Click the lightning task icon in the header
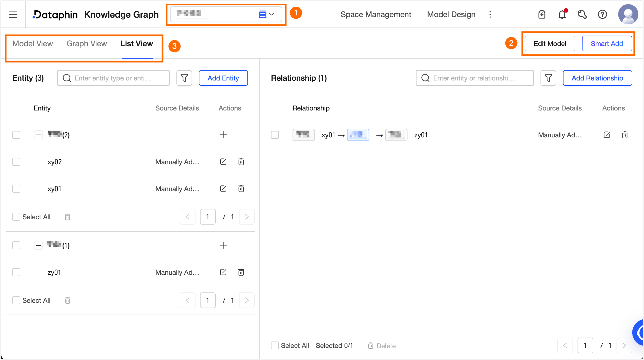 click(542, 14)
